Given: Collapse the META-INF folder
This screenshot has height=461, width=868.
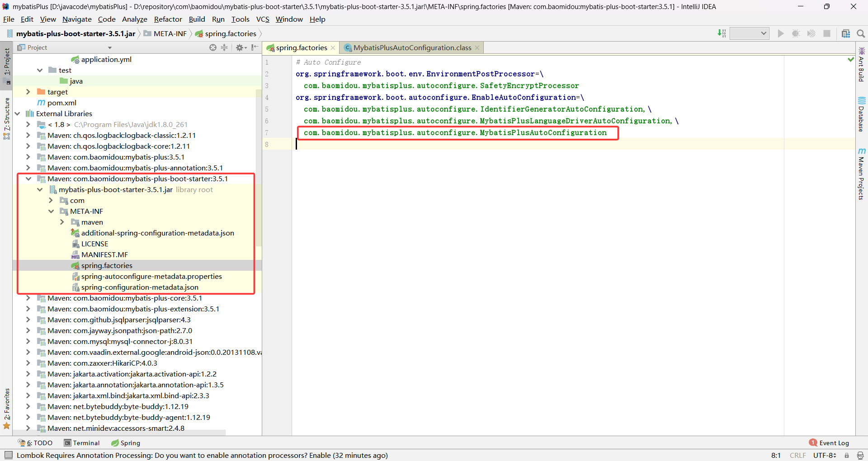Looking at the screenshot, I should pos(51,211).
